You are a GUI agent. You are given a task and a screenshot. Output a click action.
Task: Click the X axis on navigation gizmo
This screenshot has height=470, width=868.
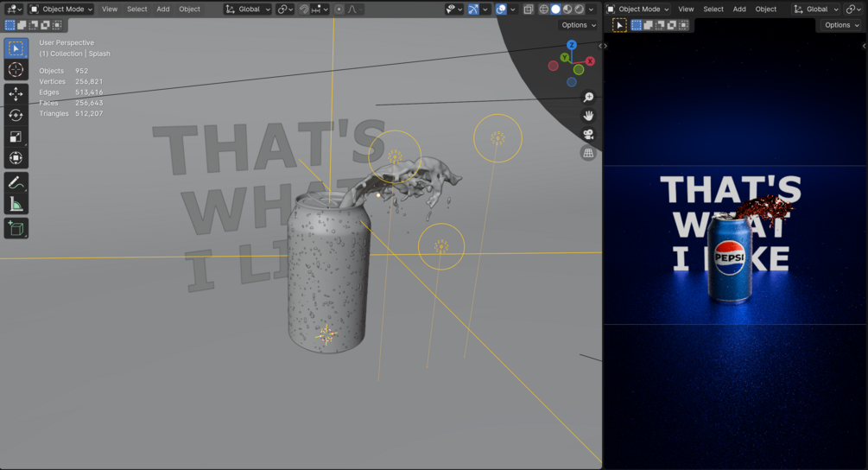pyautogui.click(x=590, y=60)
